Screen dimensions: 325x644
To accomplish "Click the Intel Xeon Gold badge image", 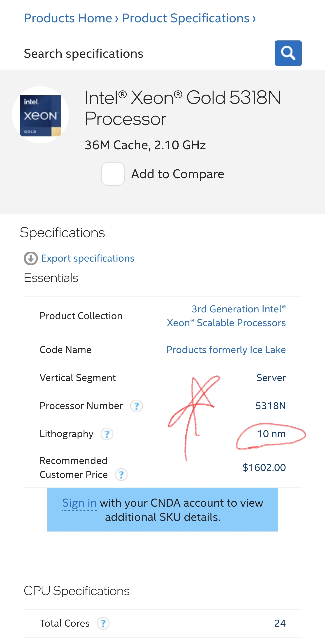I will (40, 116).
